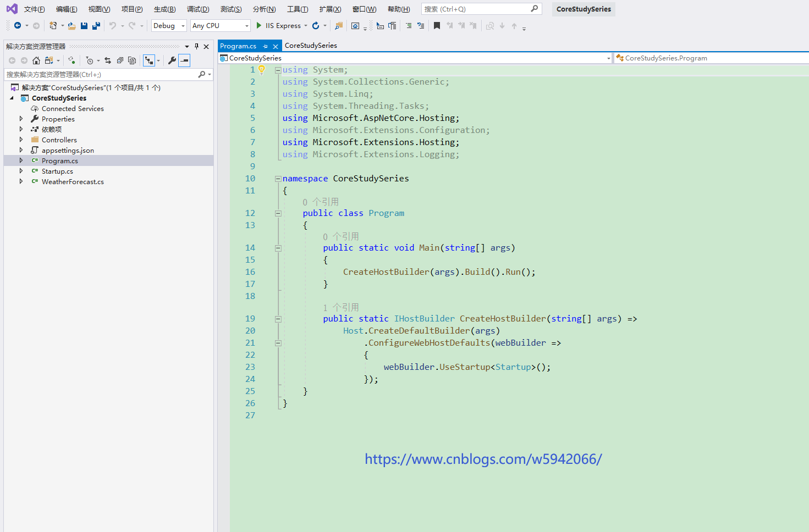The height and width of the screenshot is (532, 809).
Task: Open the cnblogs.com/w5942066 link
Action: point(483,459)
